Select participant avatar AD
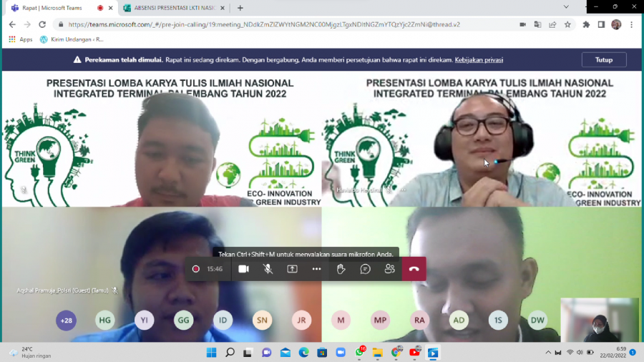This screenshot has height=362, width=644. click(459, 320)
